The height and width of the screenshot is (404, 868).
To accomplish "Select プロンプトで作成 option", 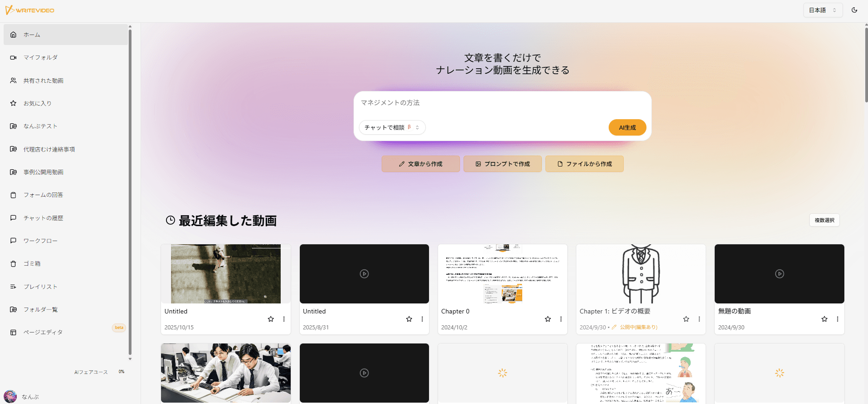I will click(502, 164).
